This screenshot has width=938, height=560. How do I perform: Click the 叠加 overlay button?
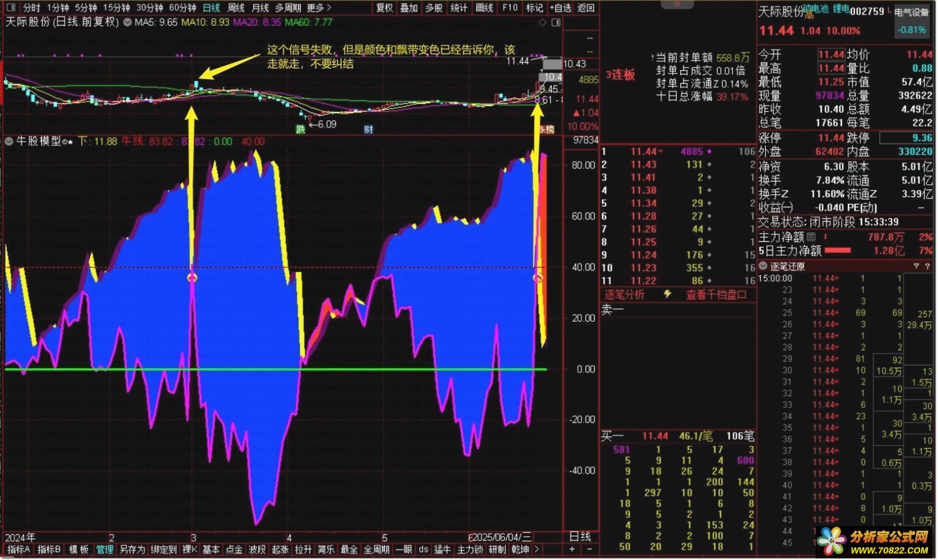(x=409, y=8)
